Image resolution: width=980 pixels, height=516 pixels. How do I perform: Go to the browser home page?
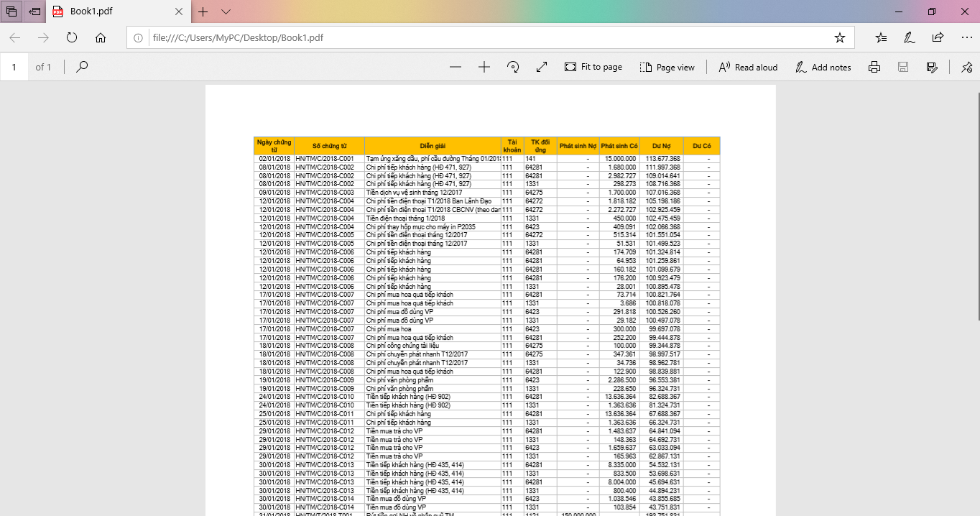tap(101, 37)
